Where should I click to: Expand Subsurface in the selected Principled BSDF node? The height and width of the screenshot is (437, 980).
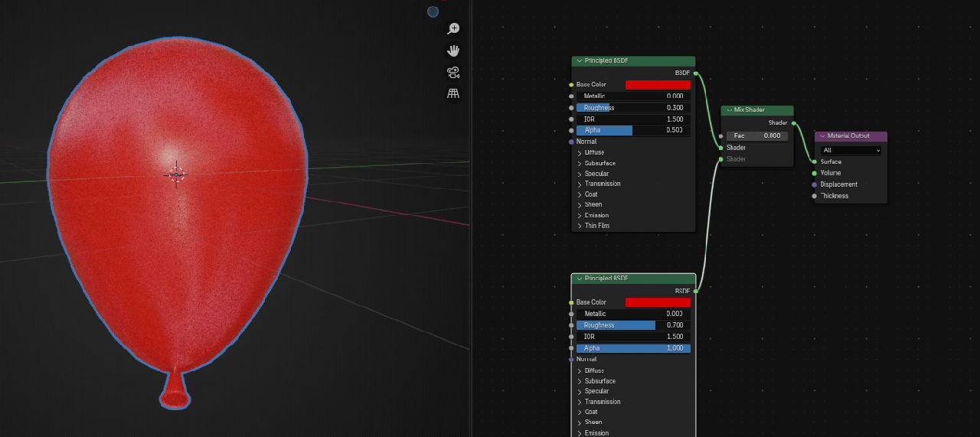click(x=599, y=381)
